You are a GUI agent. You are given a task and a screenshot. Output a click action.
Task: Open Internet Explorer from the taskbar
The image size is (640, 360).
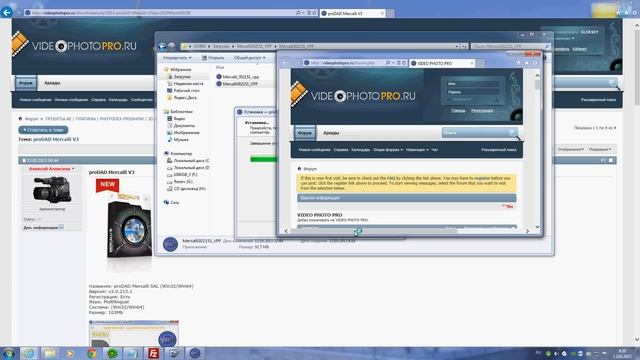click(x=29, y=353)
